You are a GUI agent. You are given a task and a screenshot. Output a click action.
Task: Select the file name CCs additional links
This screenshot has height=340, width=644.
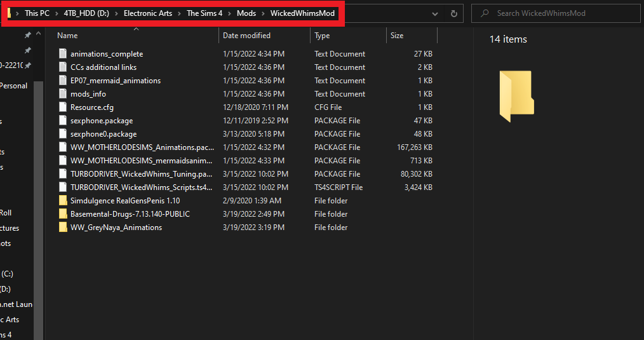[104, 67]
